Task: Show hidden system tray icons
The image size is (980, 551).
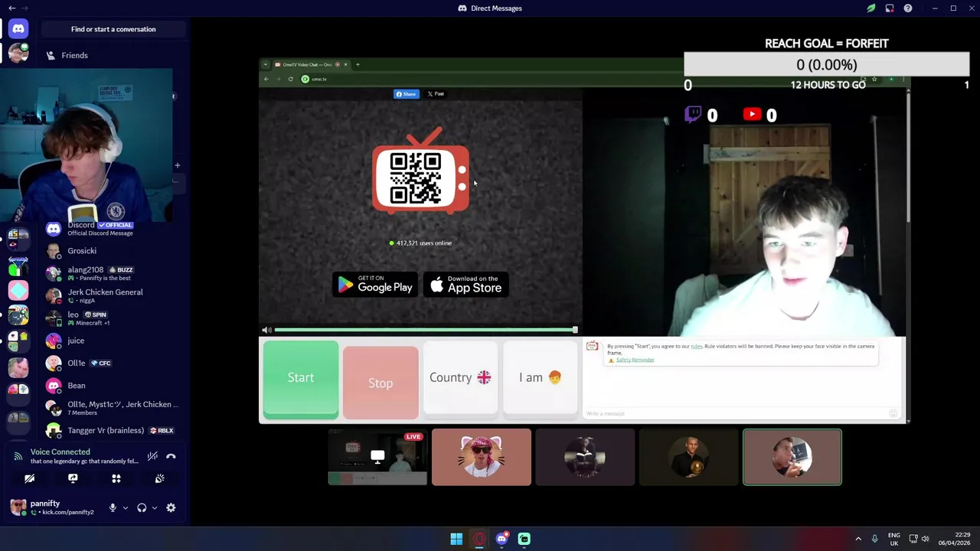Action: (857, 539)
